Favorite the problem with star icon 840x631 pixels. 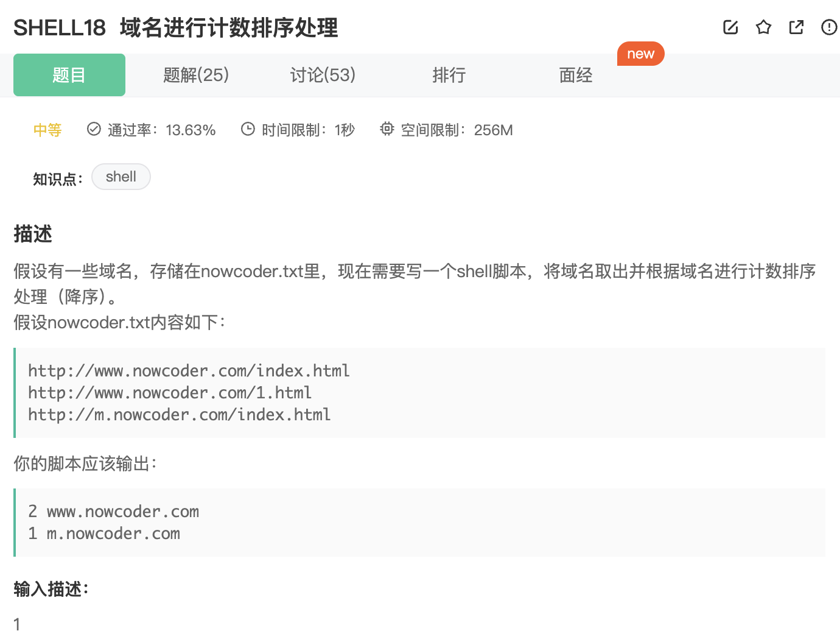point(763,27)
